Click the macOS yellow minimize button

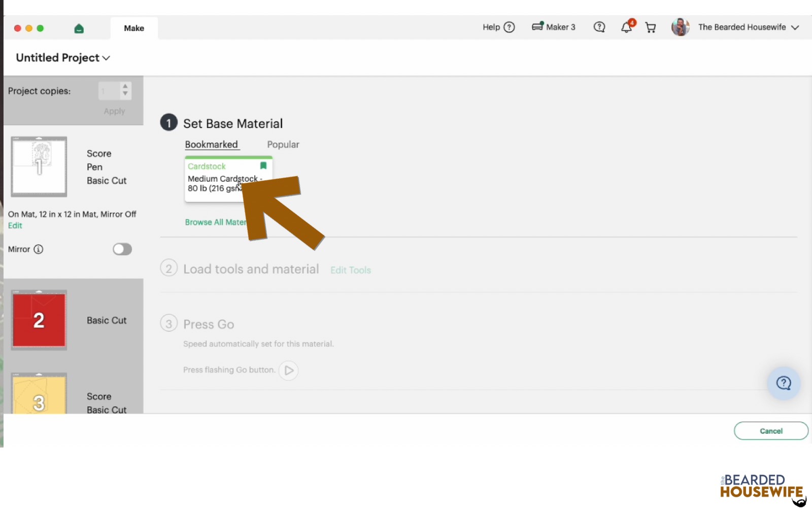tap(29, 28)
